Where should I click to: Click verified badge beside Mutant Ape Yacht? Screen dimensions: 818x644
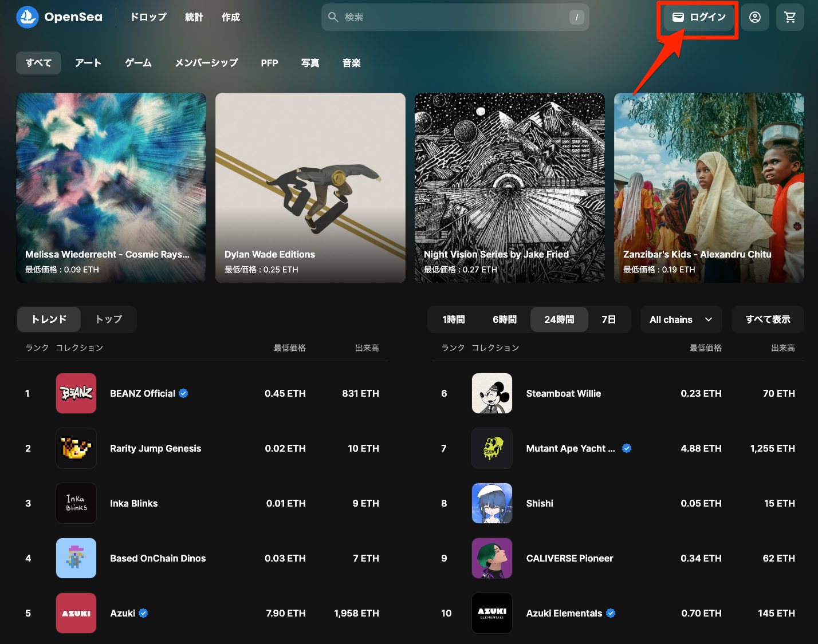627,448
